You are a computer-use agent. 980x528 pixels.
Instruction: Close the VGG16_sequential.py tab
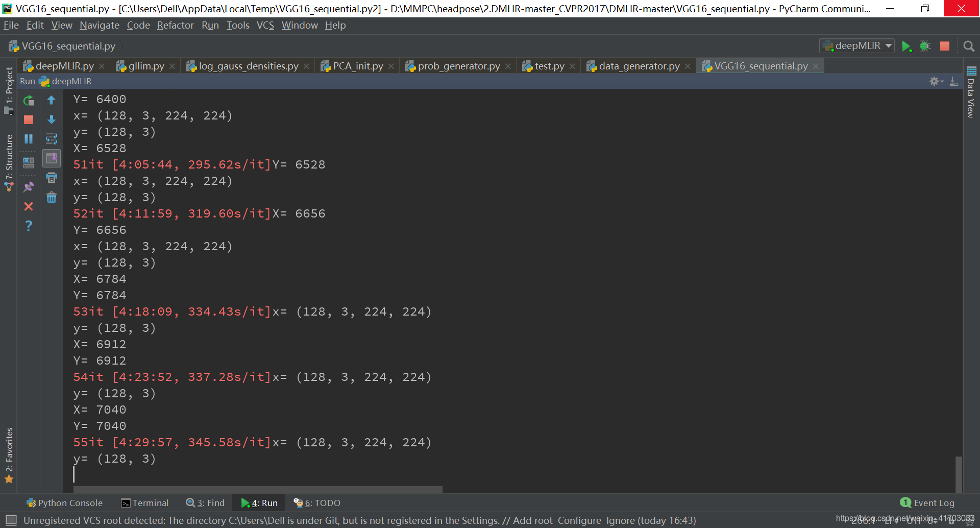click(816, 66)
